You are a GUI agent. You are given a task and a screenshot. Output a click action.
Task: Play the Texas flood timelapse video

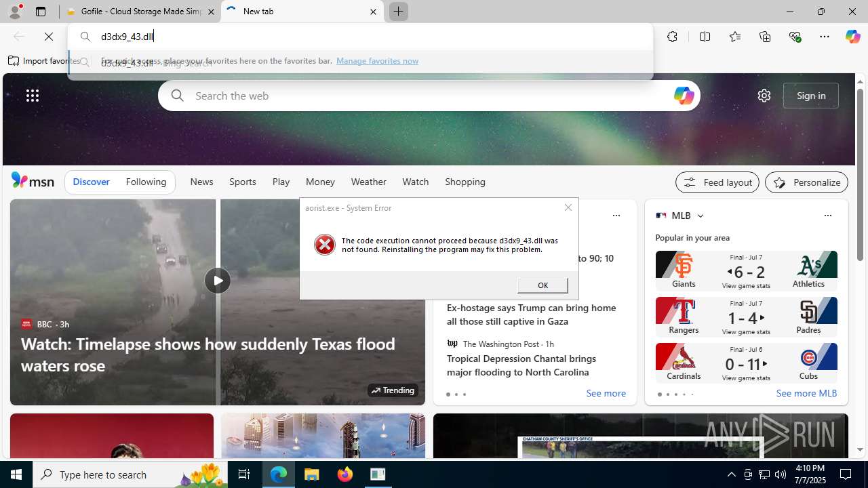217,281
